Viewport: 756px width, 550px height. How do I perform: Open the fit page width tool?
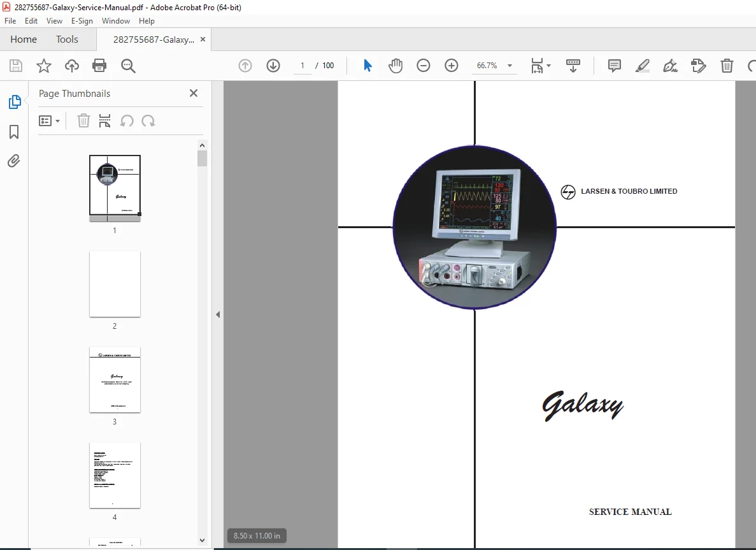point(537,66)
